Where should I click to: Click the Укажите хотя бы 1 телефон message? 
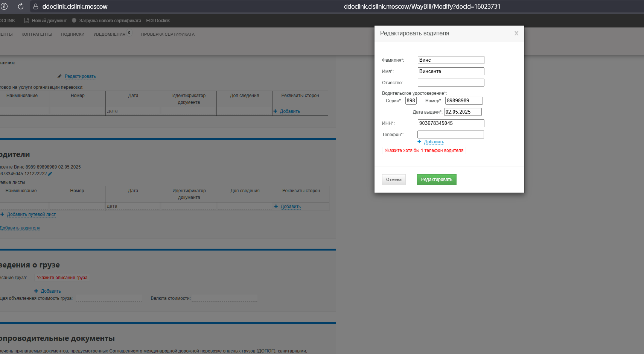[x=424, y=150]
